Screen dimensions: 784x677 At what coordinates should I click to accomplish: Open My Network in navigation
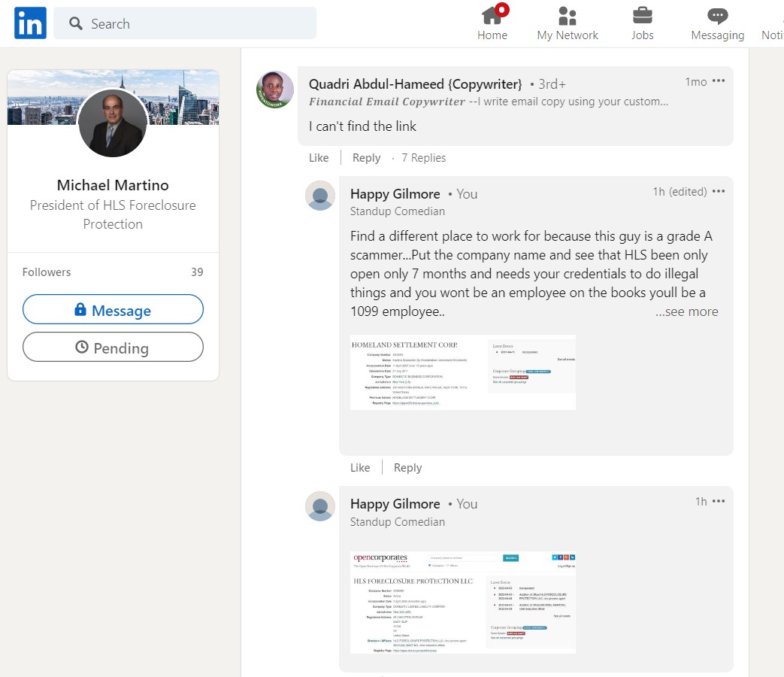568,22
